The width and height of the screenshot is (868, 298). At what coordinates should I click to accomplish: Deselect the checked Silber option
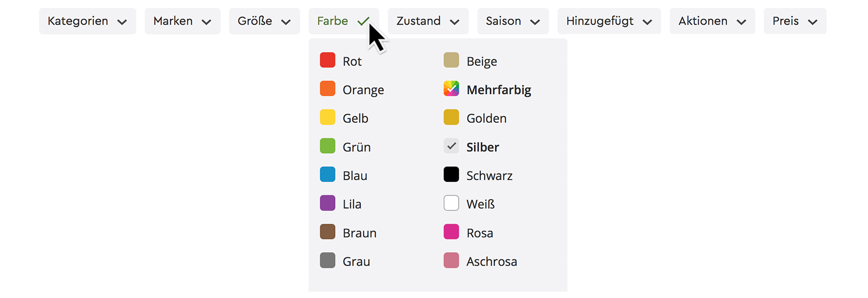click(x=451, y=146)
